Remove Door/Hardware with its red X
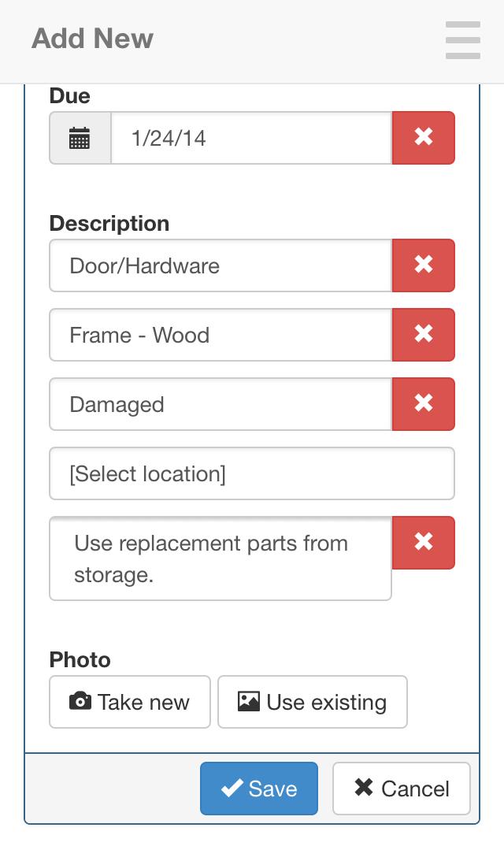The height and width of the screenshot is (861, 504). 424,265
